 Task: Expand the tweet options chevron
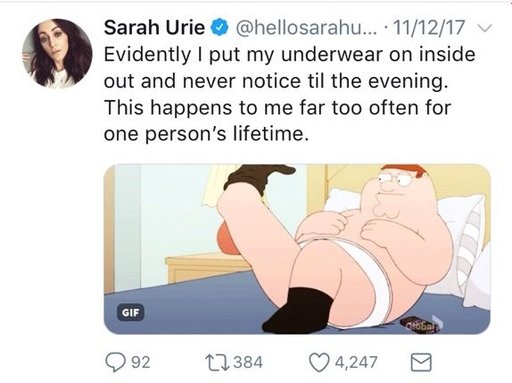click(x=485, y=28)
